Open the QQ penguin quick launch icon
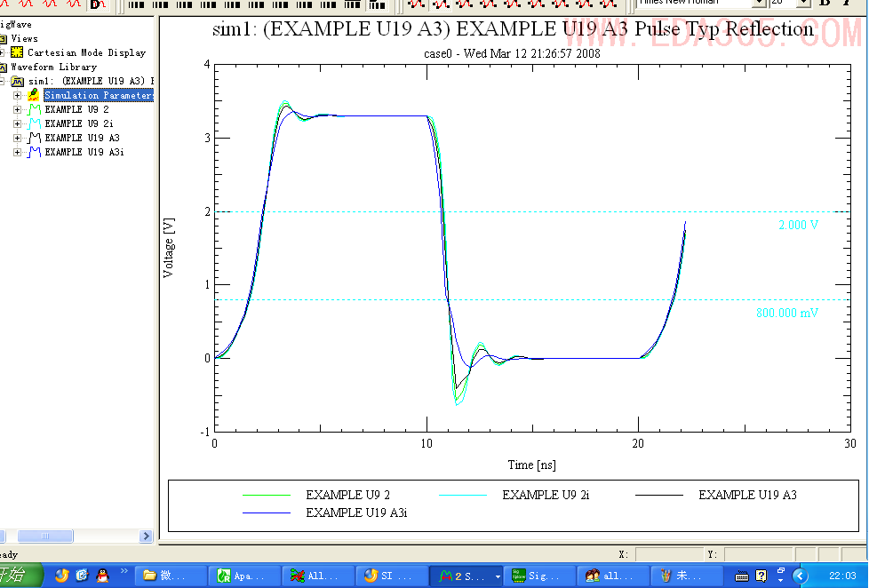Screen dimensions: 869x588 (102, 576)
